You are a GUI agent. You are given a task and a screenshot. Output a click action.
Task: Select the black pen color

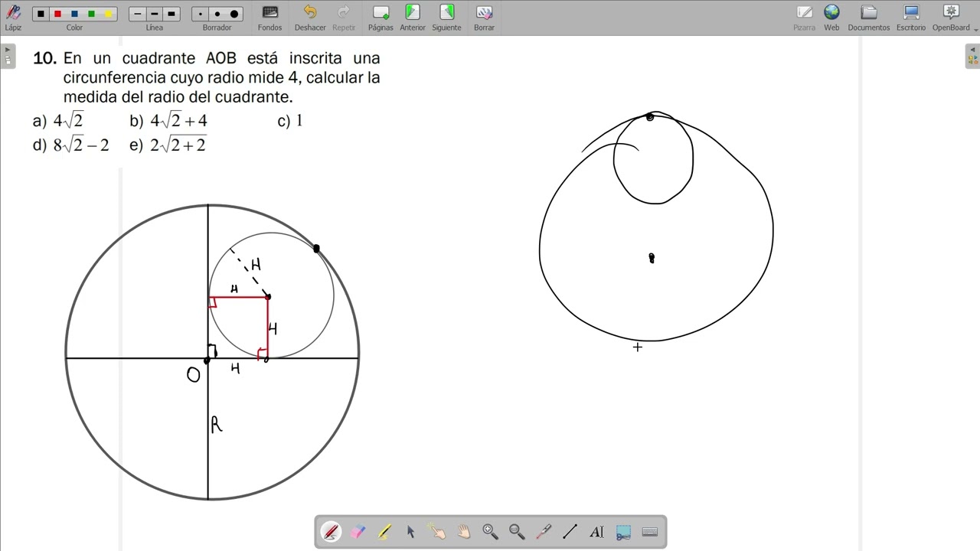41,14
